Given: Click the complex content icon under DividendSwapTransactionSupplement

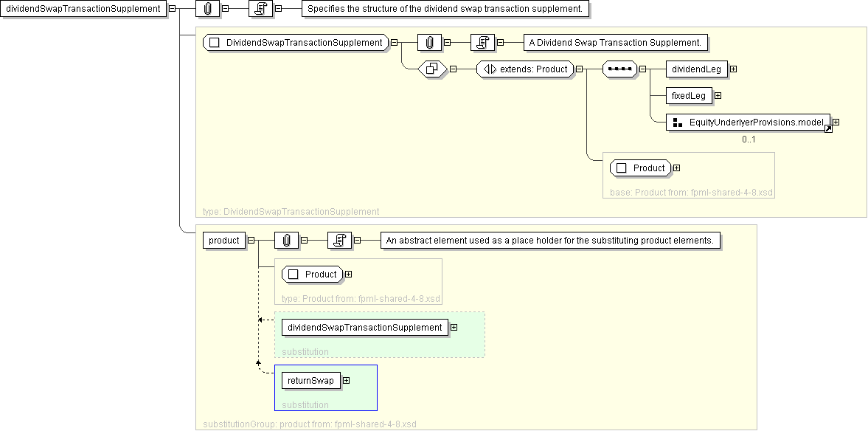Looking at the screenshot, I should tap(430, 69).
